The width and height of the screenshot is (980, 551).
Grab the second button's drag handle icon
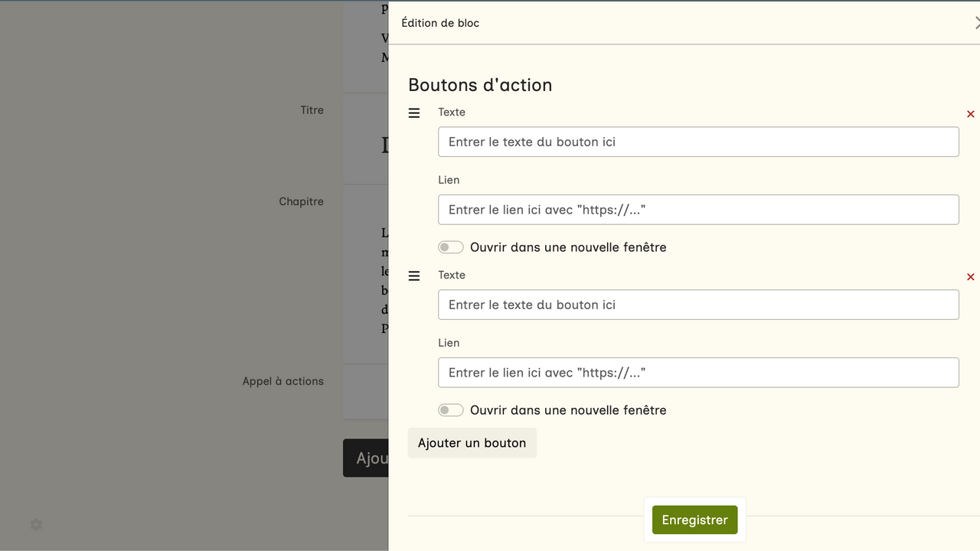pos(414,276)
